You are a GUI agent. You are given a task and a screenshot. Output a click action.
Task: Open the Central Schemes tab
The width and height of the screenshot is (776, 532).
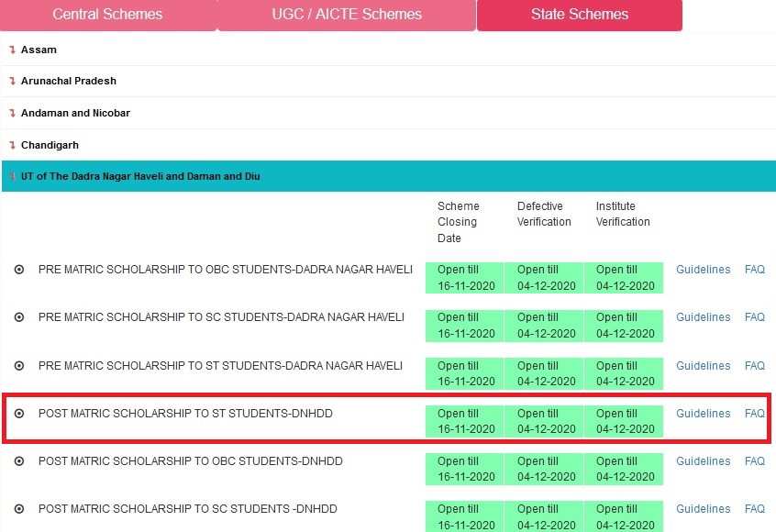pyautogui.click(x=107, y=15)
